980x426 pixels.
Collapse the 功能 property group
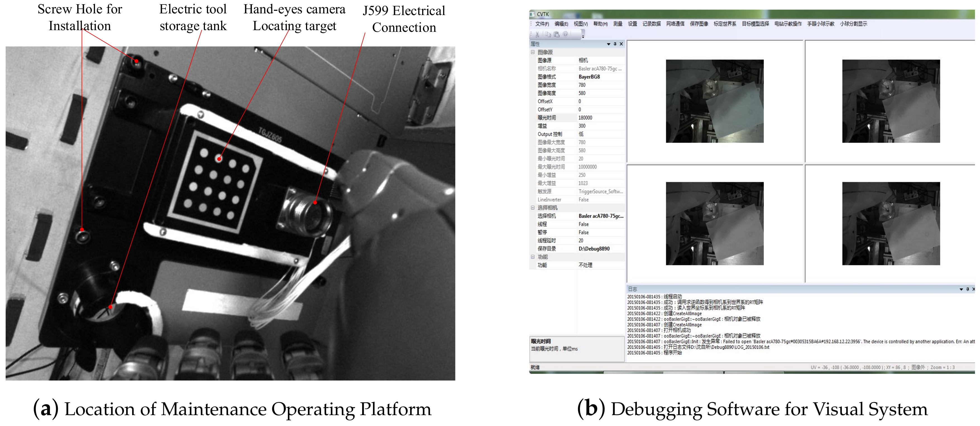coord(533,257)
